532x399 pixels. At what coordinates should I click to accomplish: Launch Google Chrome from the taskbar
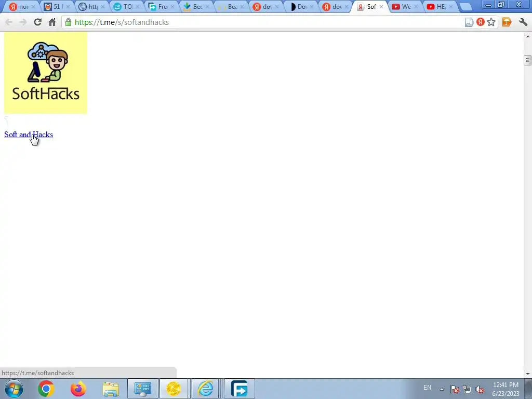click(x=46, y=389)
